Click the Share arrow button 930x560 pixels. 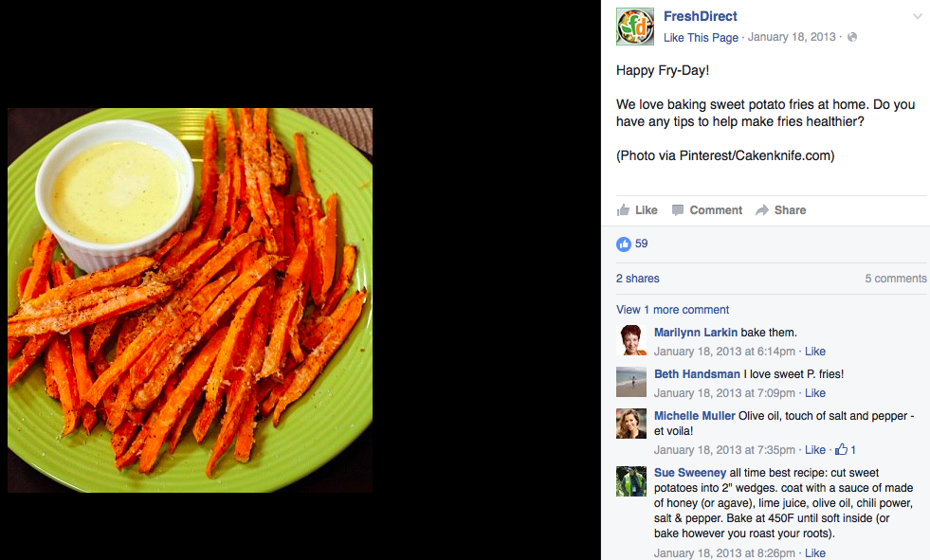click(780, 209)
